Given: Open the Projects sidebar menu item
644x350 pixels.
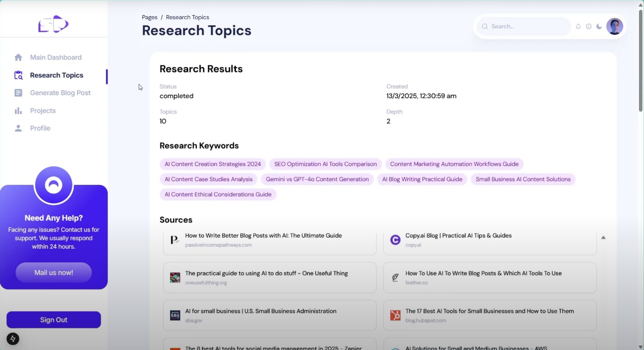Looking at the screenshot, I should click(43, 110).
